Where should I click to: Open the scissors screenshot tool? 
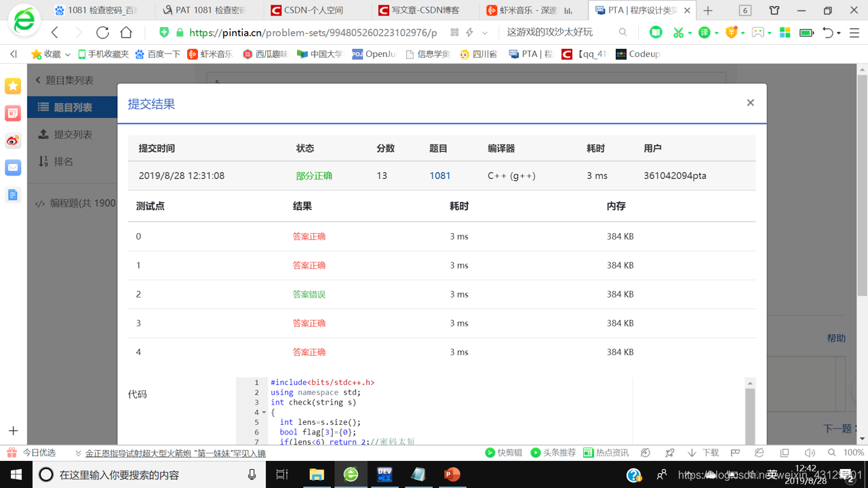click(x=677, y=32)
